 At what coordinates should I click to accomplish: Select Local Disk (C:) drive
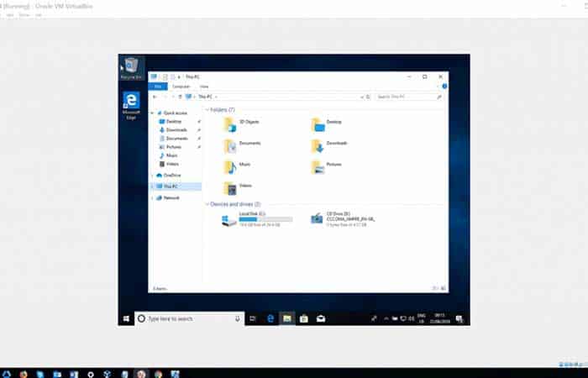[256, 219]
